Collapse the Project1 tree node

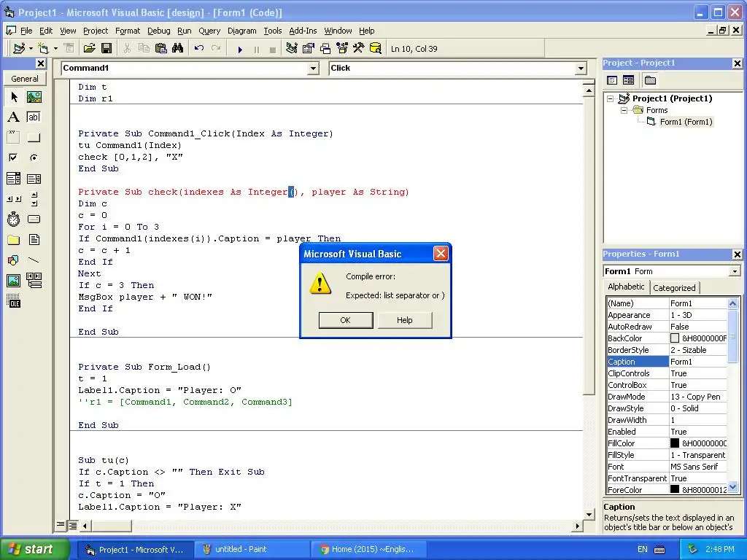pyautogui.click(x=611, y=98)
